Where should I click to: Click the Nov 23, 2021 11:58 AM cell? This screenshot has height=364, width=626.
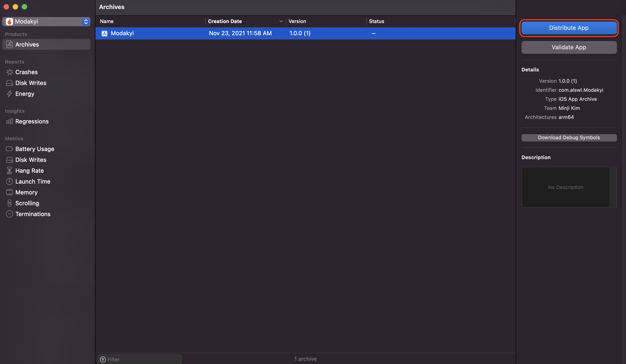(x=240, y=33)
